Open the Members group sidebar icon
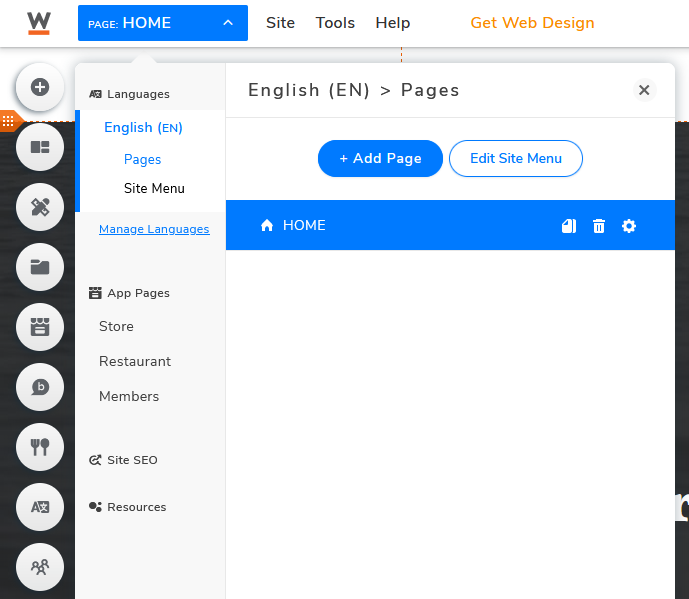Screen dimensions: 689x599 (x=40, y=567)
